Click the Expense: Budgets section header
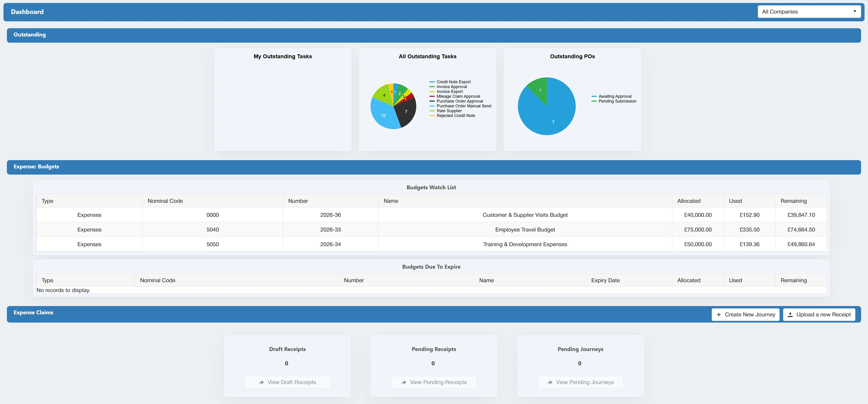This screenshot has height=404, width=868. [x=434, y=167]
